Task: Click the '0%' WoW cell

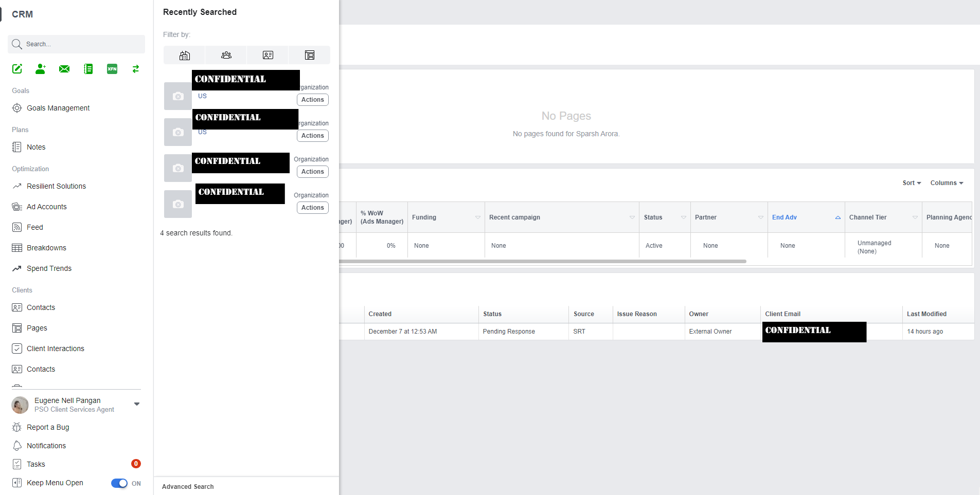Action: 391,246
